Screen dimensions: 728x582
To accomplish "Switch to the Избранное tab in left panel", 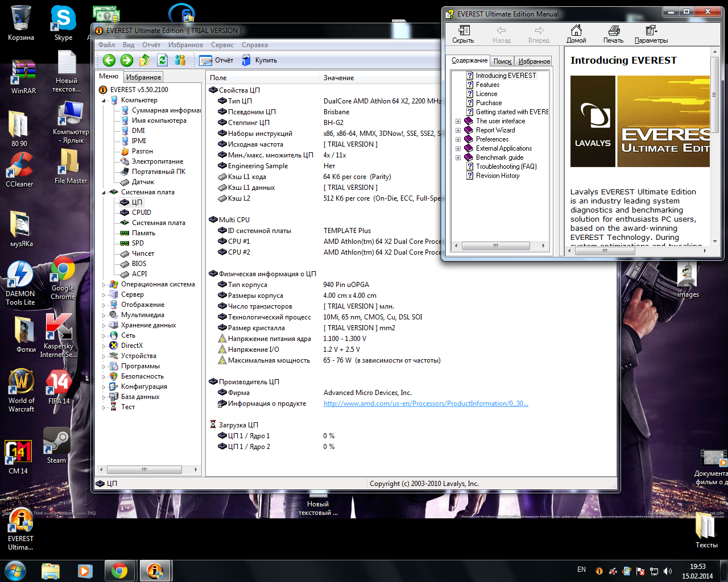I will click(x=143, y=77).
